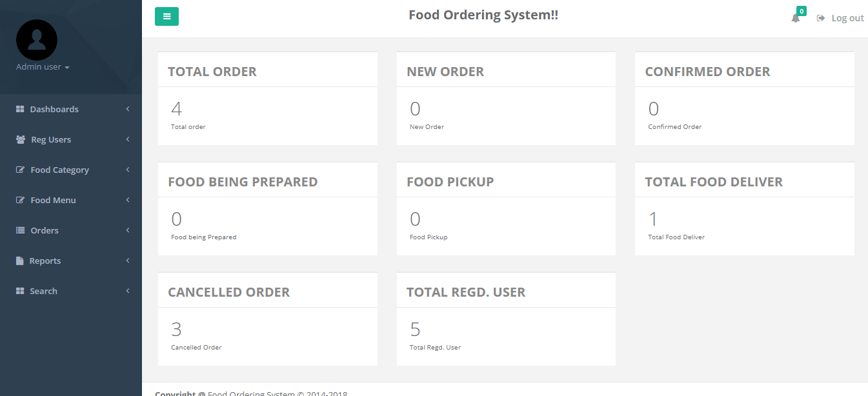Click the green hamburger menu toggle
This screenshot has width=868, height=396.
(167, 16)
